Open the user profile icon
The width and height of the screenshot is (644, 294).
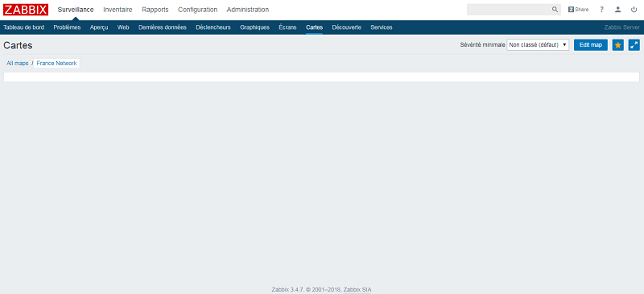[617, 10]
